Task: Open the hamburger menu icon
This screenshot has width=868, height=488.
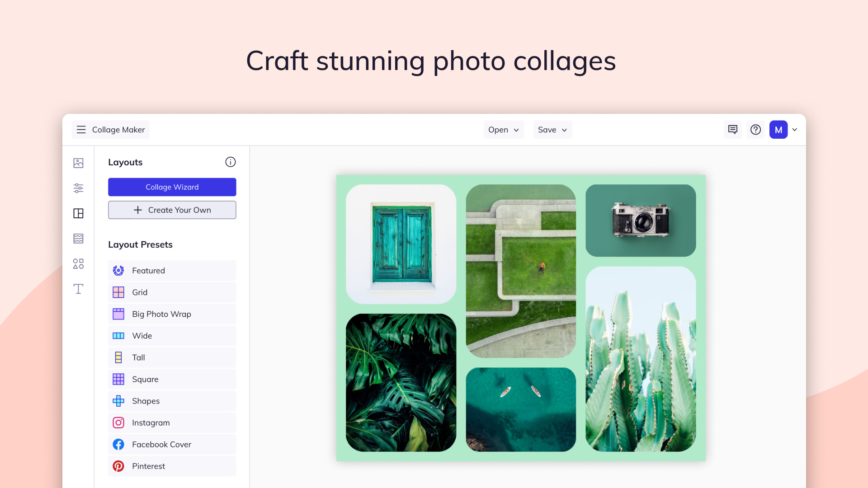Action: [81, 130]
